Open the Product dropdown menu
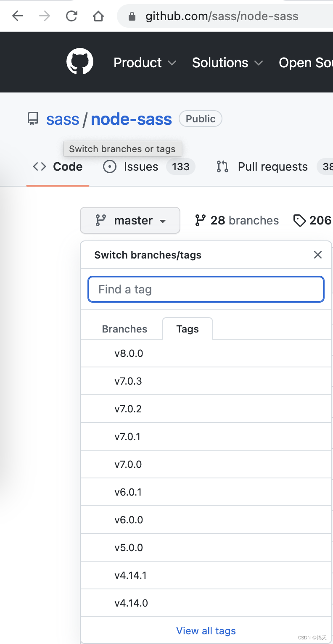Viewport: 333px width, 644px height. [x=145, y=62]
